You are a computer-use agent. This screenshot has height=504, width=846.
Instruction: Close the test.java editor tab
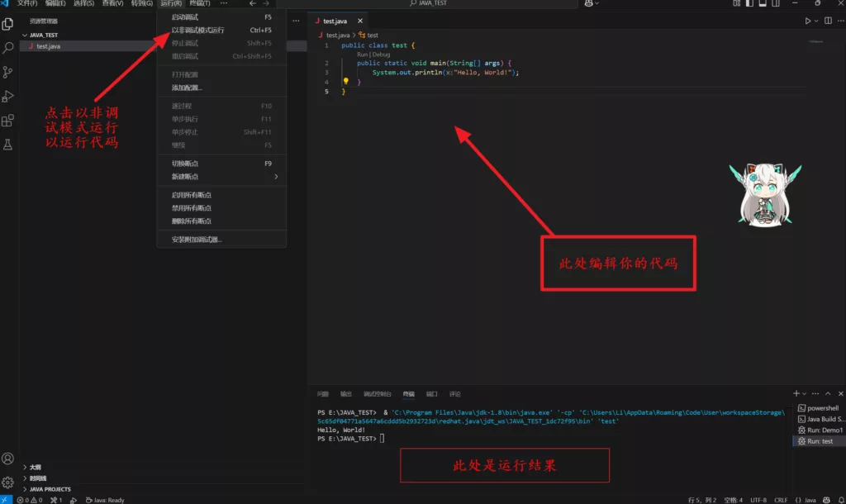click(360, 21)
